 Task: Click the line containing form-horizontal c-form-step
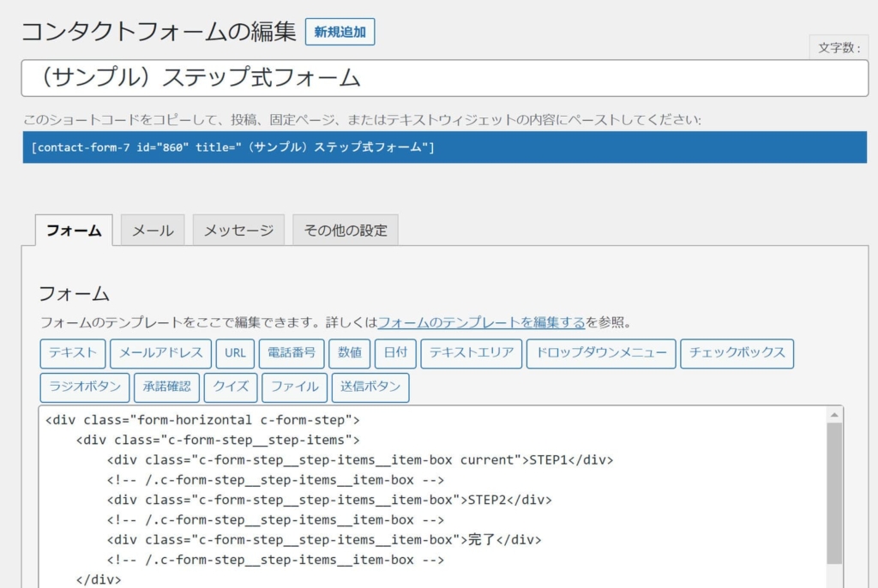(202, 420)
